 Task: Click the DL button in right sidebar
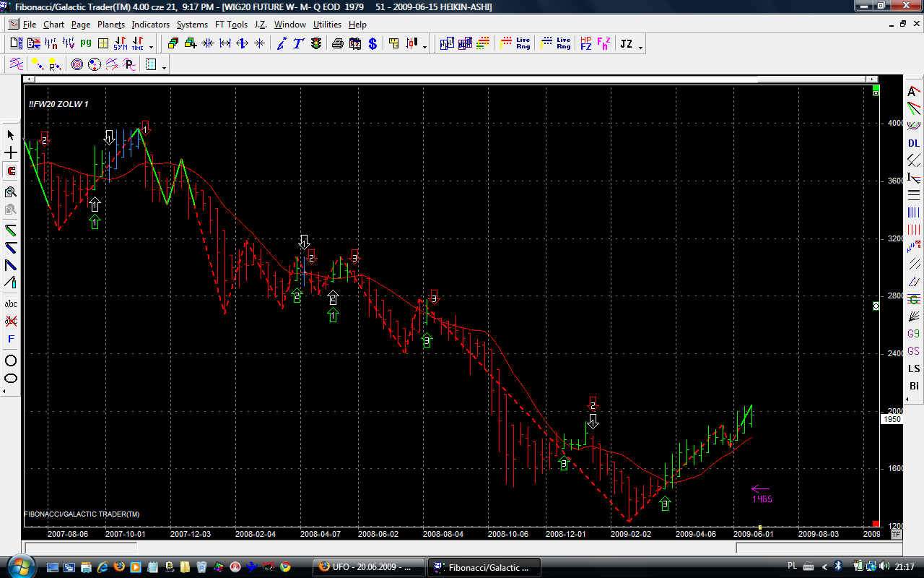(914, 143)
